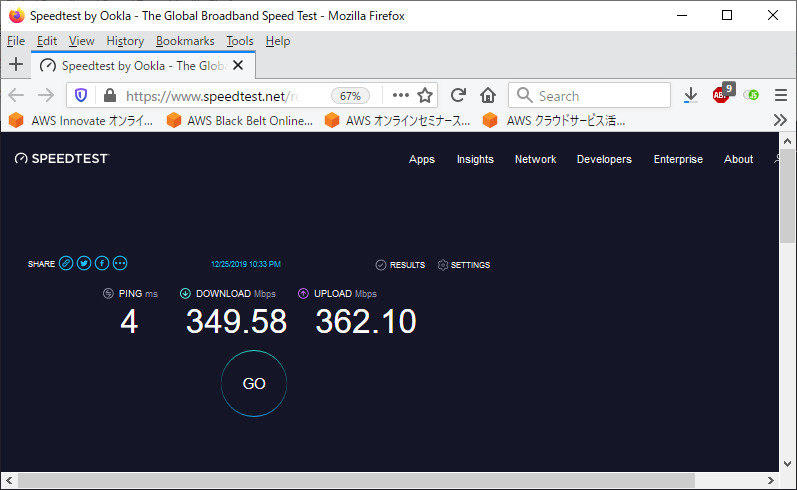The image size is (797, 490).
Task: Click the share link copy icon
Action: 66,264
